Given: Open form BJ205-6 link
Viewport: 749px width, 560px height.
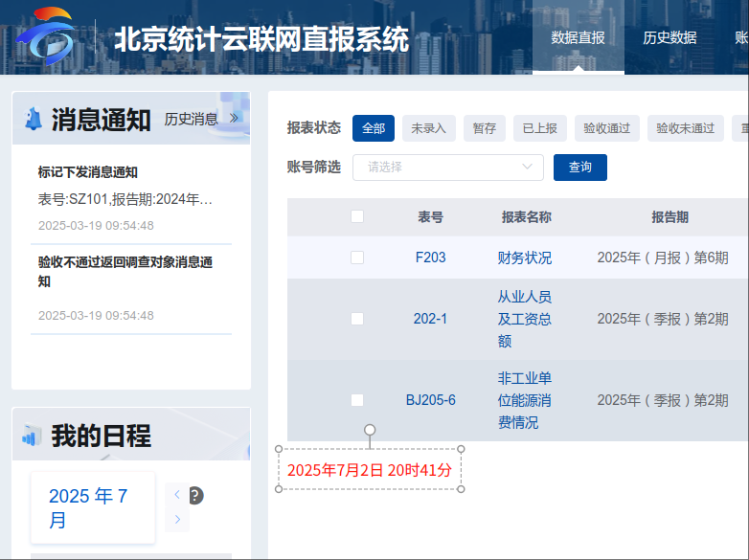Looking at the screenshot, I should click(x=430, y=399).
